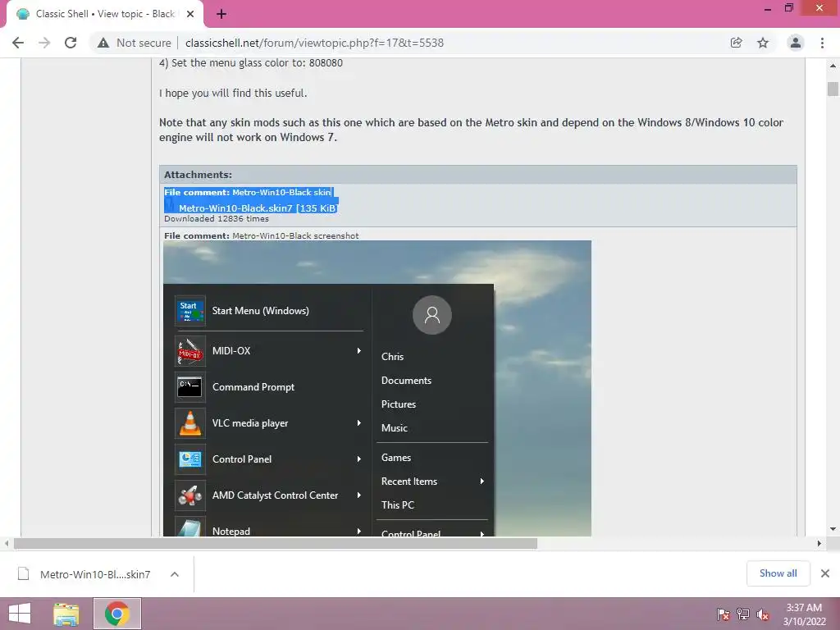Image resolution: width=840 pixels, height=630 pixels.
Task: Go back to the previous page
Action: [x=18, y=43]
